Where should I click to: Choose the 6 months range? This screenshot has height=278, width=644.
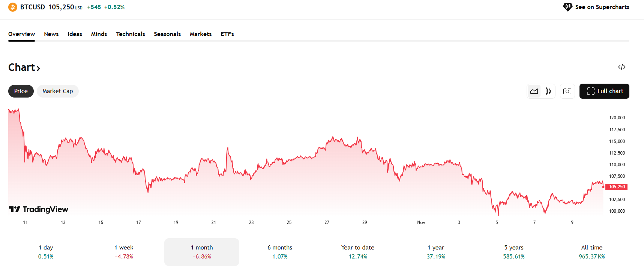pos(280,252)
